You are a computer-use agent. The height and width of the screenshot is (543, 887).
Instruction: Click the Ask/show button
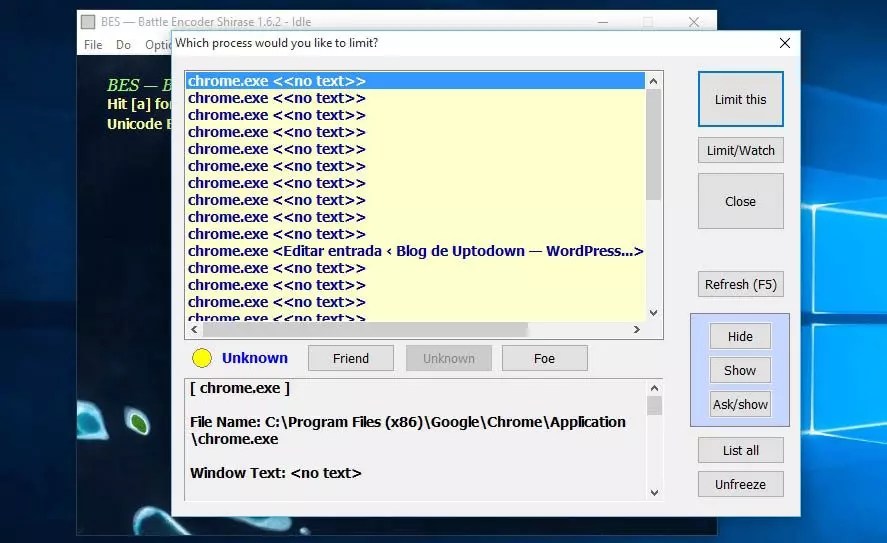pos(740,404)
